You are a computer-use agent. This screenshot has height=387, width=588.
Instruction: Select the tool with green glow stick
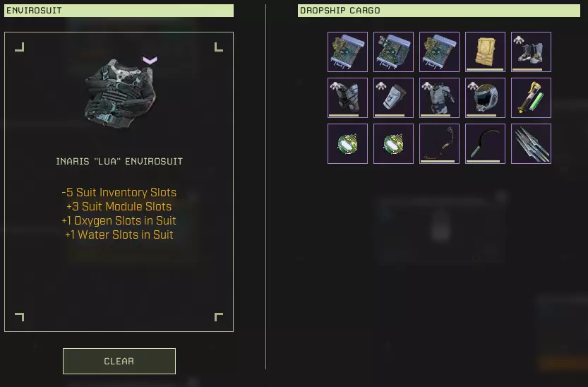click(531, 98)
